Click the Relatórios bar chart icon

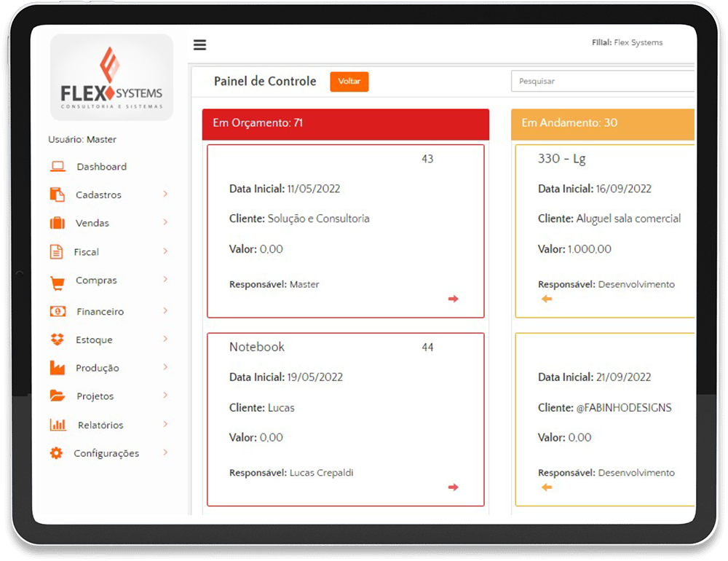click(58, 425)
